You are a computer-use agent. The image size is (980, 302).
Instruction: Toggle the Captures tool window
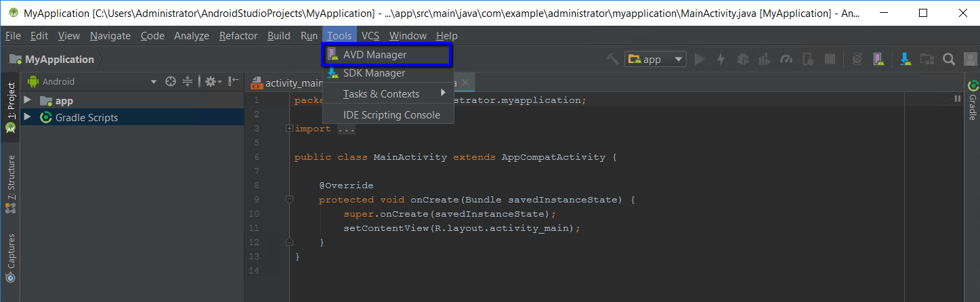pos(10,259)
